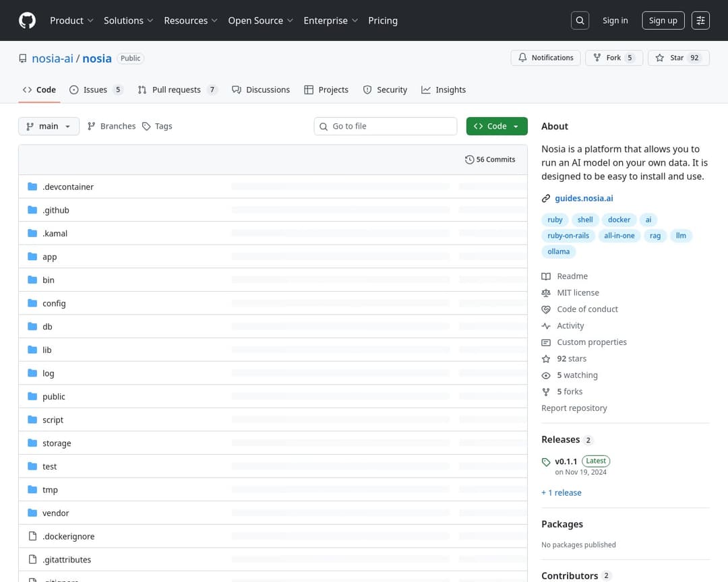Click the .dockerignore file icon
This screenshot has width=728, height=582.
32,536
